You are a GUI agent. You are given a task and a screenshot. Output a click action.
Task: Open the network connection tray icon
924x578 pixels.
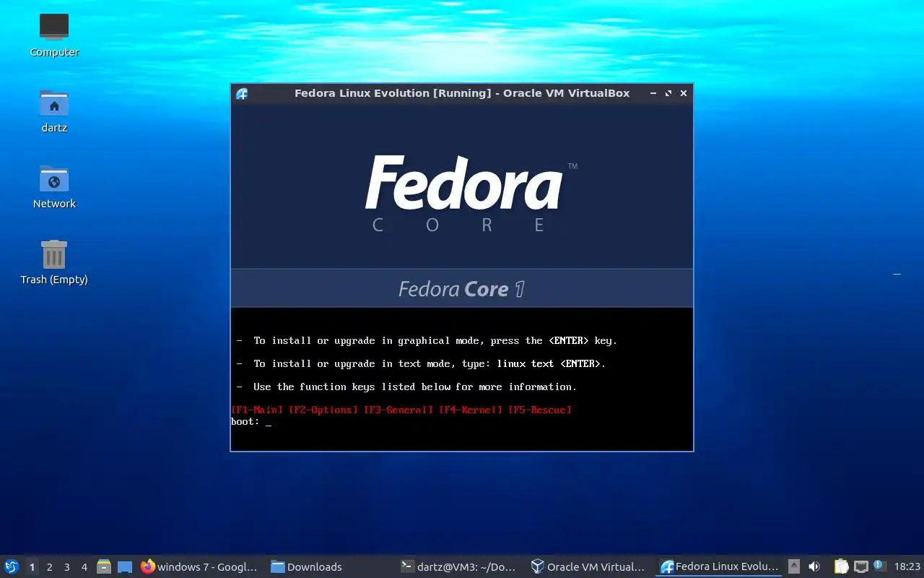click(860, 567)
